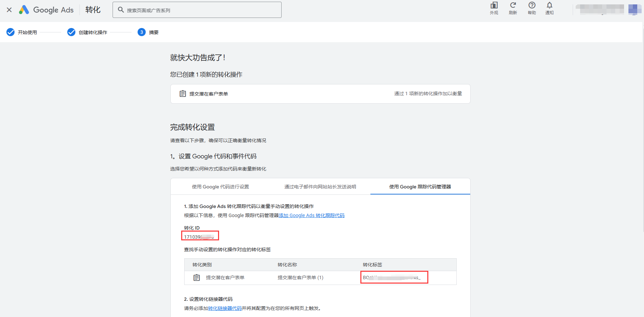Screen dimensions: 644x317
Task: Select the 使用 Google 跟踪代码管理器 tab
Action: 420,187
